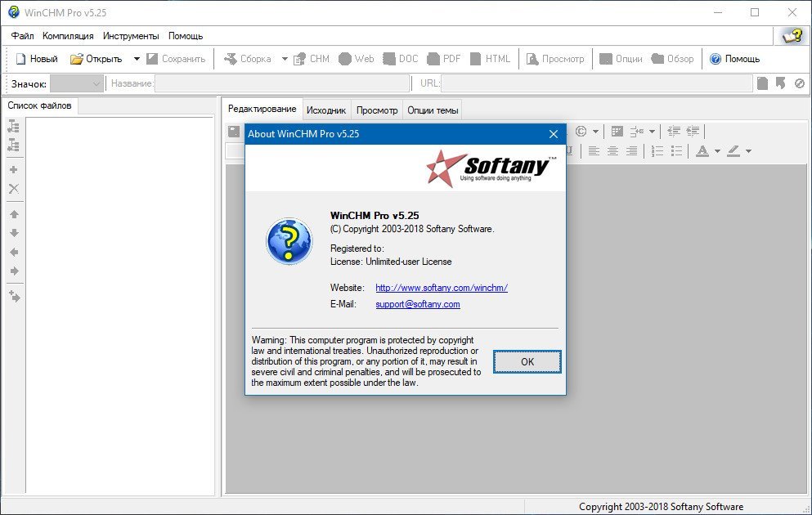Click the arrow-flag icon right of the URL field
This screenshot has height=515, width=812.
pos(780,83)
